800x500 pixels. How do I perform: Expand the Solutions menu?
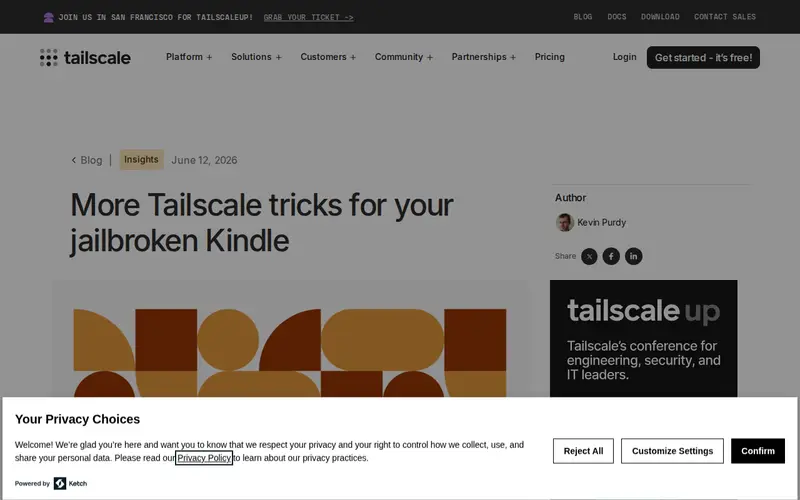tap(256, 57)
